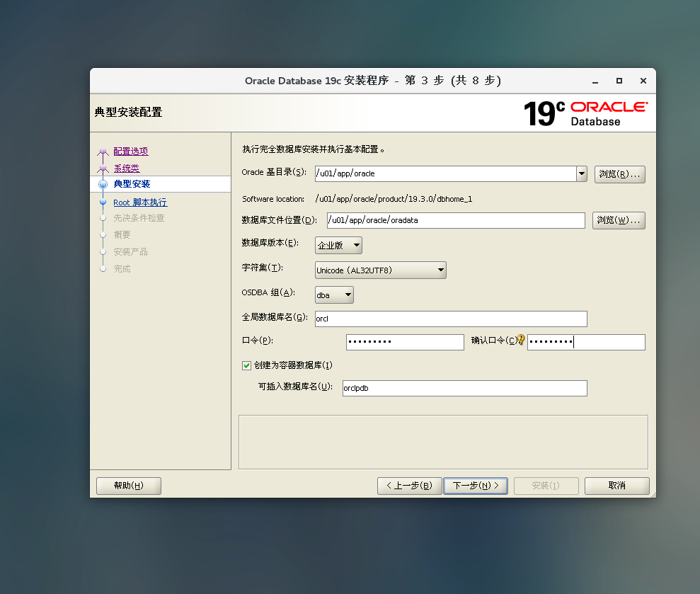Click 浏览(W) beside database file location
Viewport: 700px width, 594px height.
pos(619,220)
